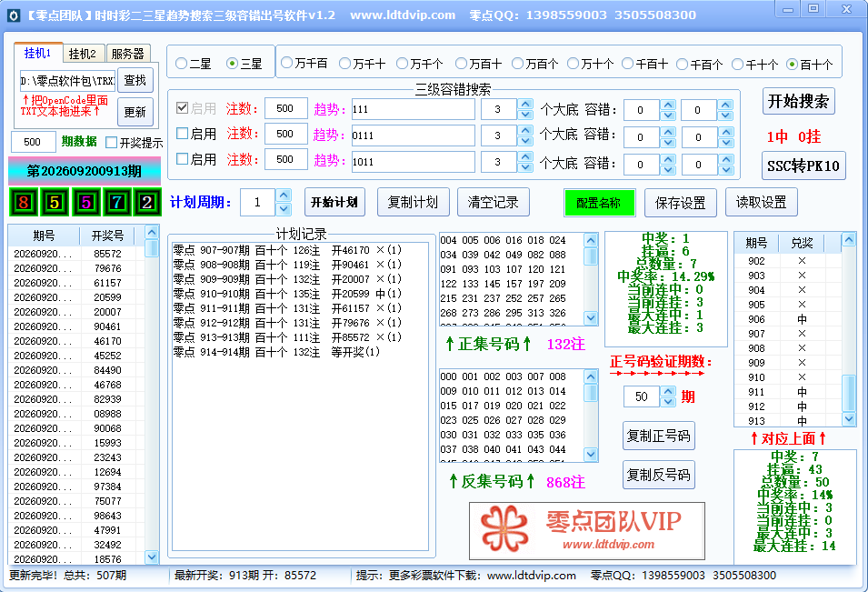Image resolution: width=868 pixels, height=592 pixels.
Task: Select plan record line 910-910期
Action: pyautogui.click(x=287, y=294)
